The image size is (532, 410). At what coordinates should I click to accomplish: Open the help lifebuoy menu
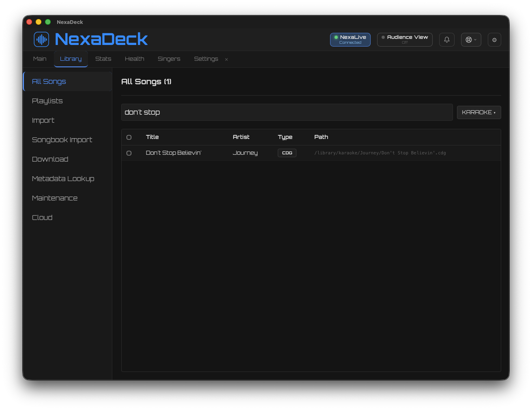pos(471,40)
